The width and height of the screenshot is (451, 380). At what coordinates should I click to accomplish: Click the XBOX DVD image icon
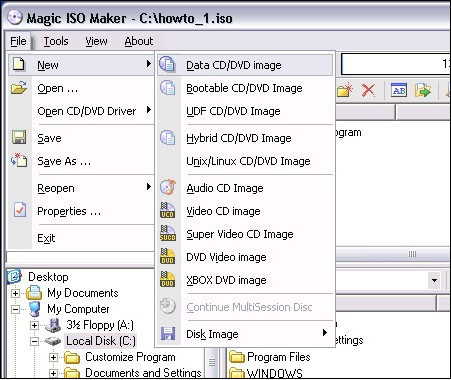167,280
